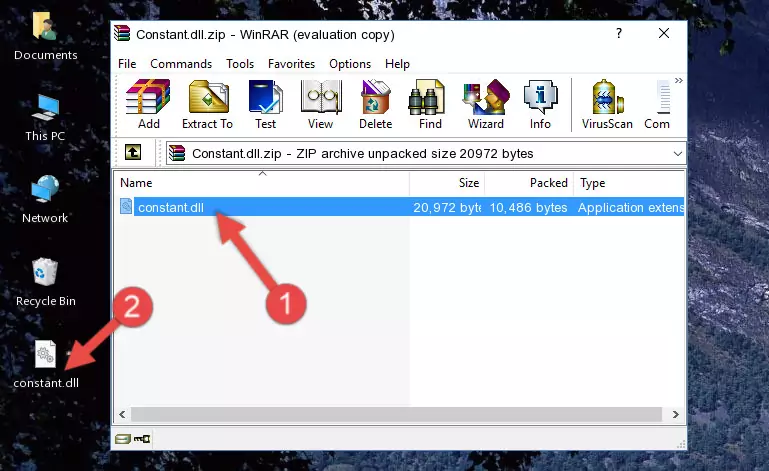Viewport: 769px width, 471px height.
Task: Click the constant.dll file icon in list
Action: [x=126, y=207]
